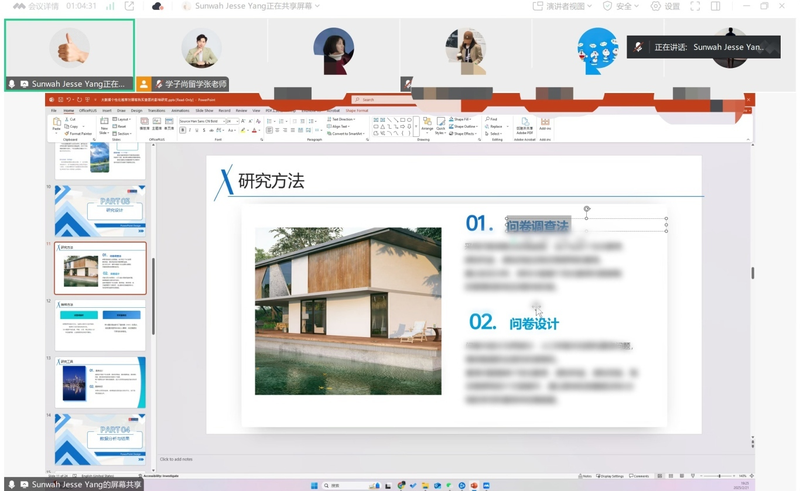The image size is (800, 491).
Task: Click the text highlight color button
Action: point(243,130)
